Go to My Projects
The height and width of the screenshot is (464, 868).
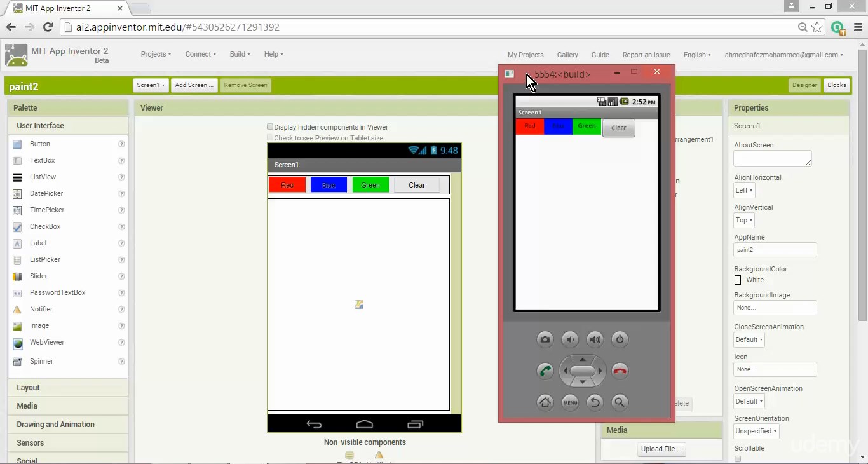pyautogui.click(x=526, y=55)
